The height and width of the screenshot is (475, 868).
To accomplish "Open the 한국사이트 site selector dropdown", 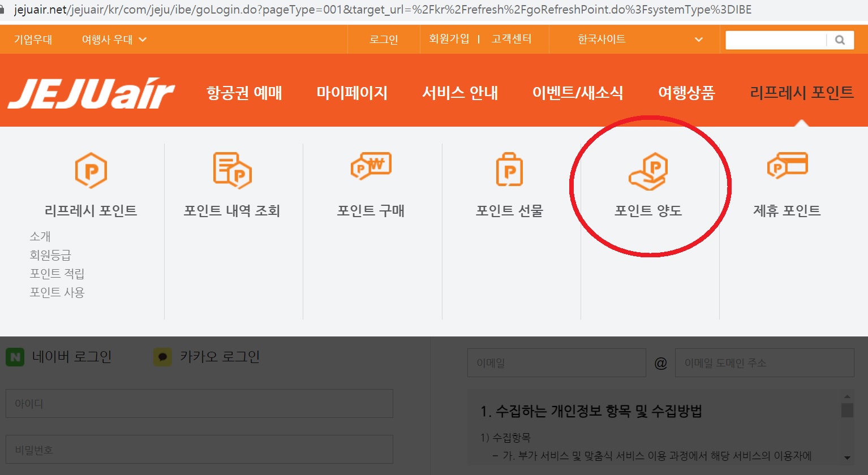I will [639, 40].
